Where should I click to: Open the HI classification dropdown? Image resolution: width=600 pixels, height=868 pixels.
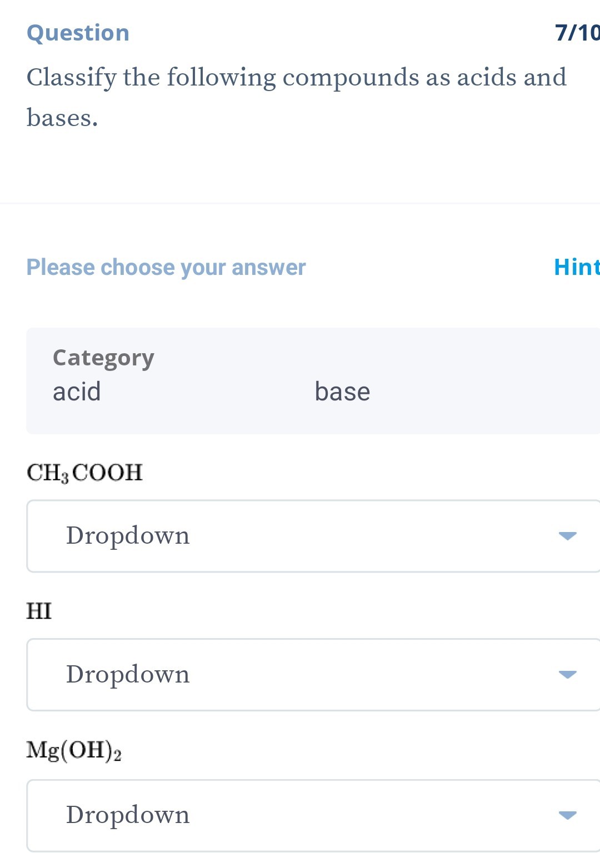point(300,674)
